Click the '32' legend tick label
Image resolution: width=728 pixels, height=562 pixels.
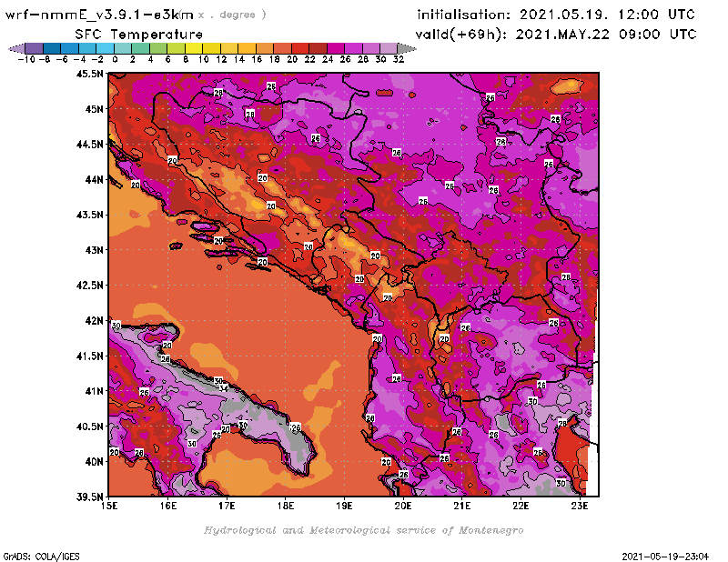click(399, 59)
